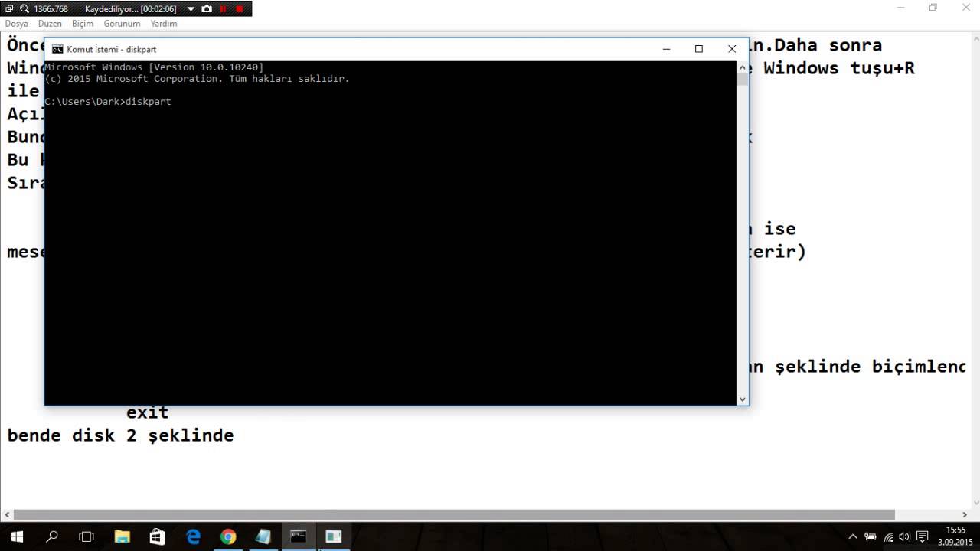
Task: Open the Wi-Fi network tray icon
Action: (889, 536)
